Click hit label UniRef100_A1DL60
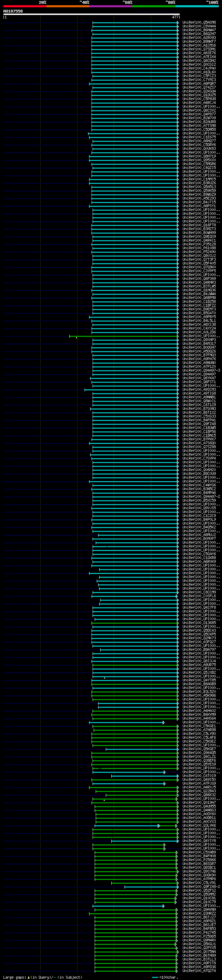This screenshot has width=222, height=980. 199,72
